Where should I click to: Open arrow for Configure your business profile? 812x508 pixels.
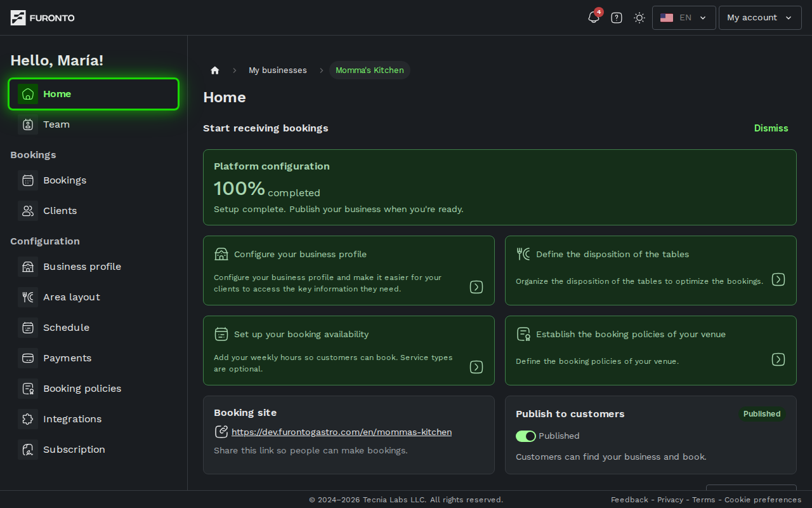click(x=476, y=287)
